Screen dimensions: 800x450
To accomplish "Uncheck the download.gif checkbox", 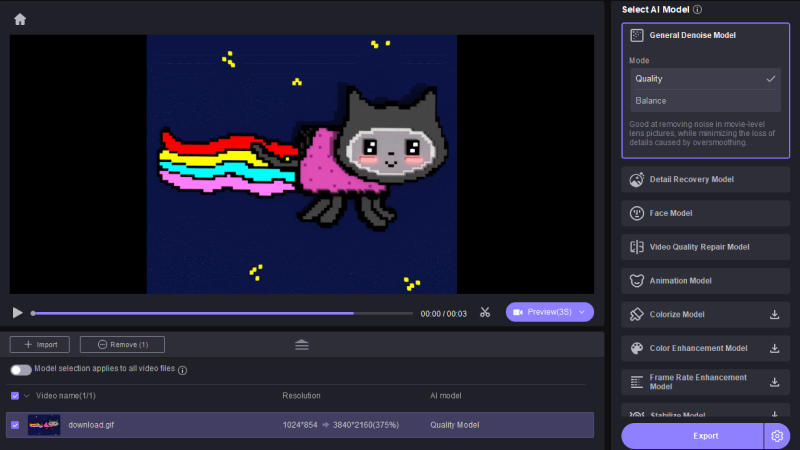I will 15,425.
